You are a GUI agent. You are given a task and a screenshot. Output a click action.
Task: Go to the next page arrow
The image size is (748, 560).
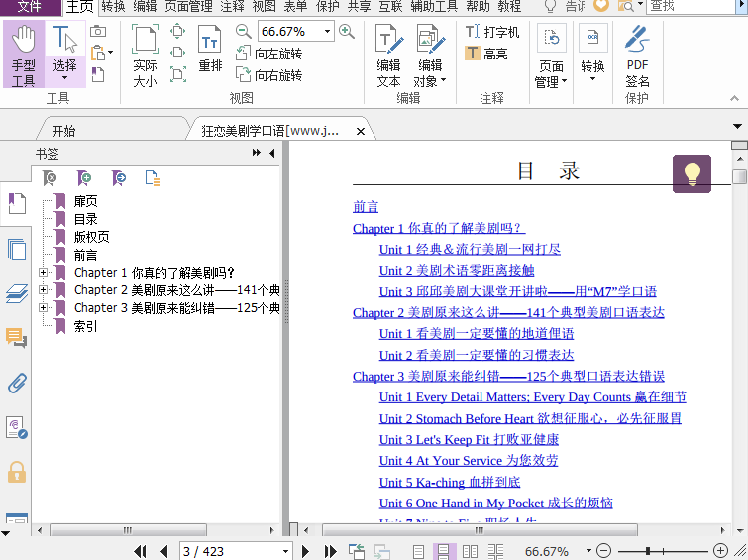[305, 552]
